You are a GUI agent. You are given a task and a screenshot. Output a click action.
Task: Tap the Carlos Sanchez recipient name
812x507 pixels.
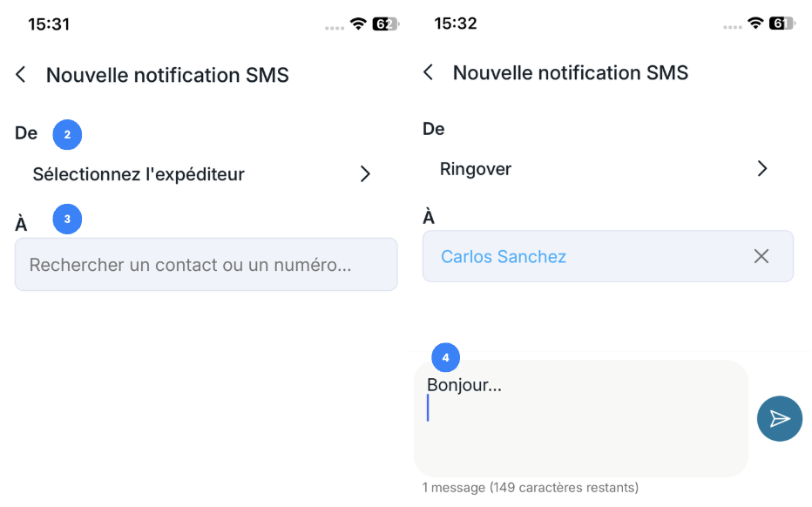click(x=504, y=256)
